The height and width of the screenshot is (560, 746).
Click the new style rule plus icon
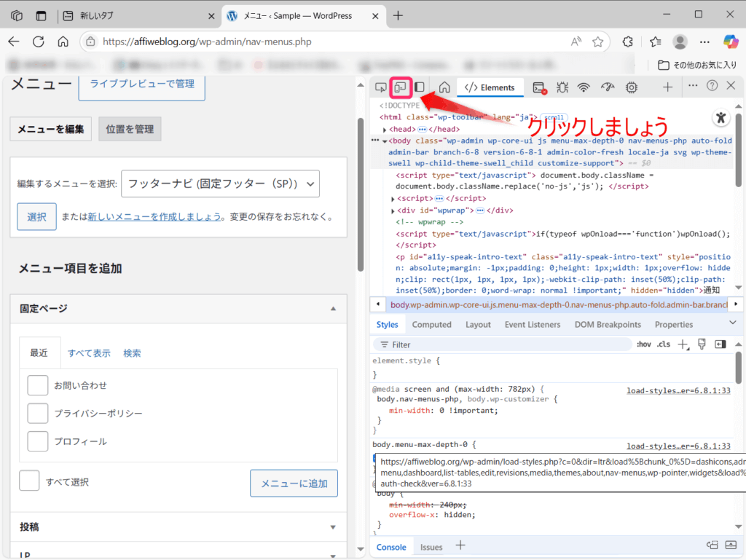(683, 344)
